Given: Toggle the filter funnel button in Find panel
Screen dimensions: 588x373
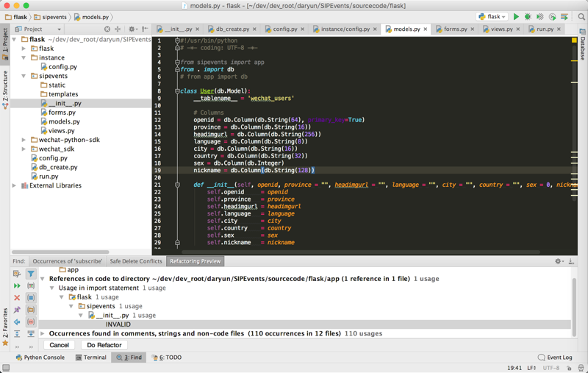Looking at the screenshot, I should point(31,274).
